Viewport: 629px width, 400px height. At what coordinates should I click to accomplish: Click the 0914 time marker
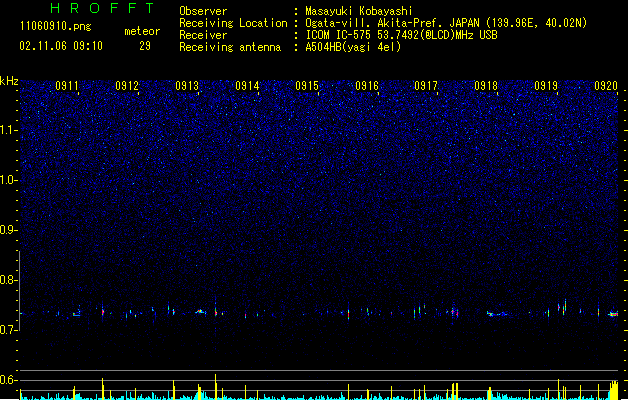coord(247,86)
